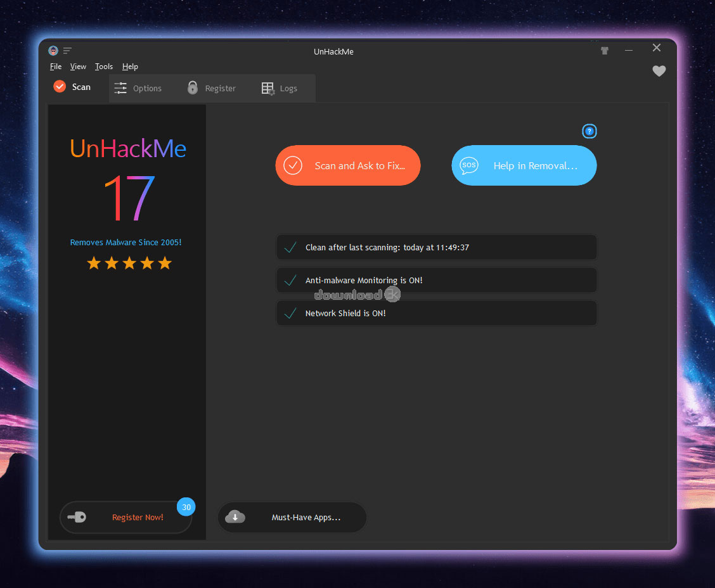Viewport: 715px width, 588px height.
Task: Click the Register Now! button
Action: pyautogui.click(x=126, y=517)
